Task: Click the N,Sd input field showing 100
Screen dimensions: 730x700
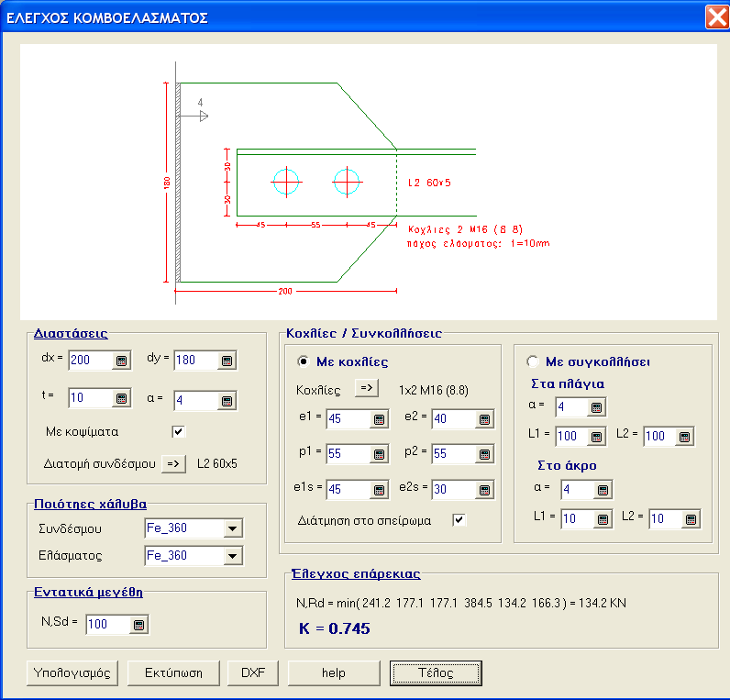Action: pyautogui.click(x=108, y=625)
